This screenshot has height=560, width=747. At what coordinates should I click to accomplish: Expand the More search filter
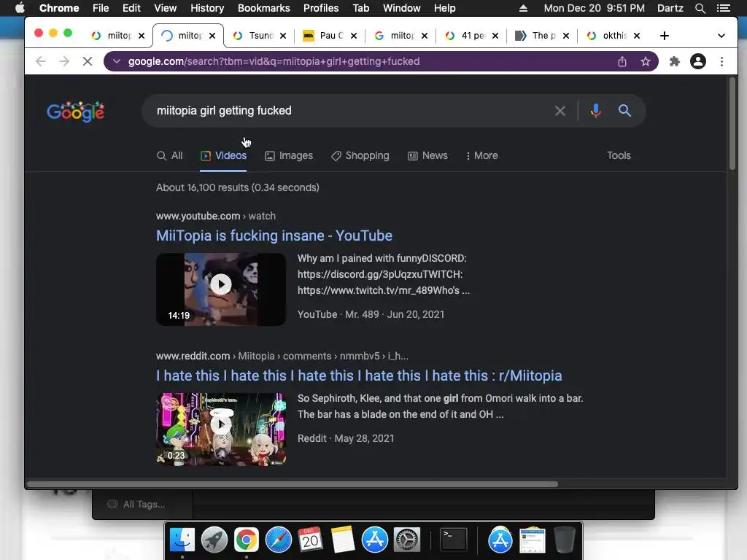[481, 156]
